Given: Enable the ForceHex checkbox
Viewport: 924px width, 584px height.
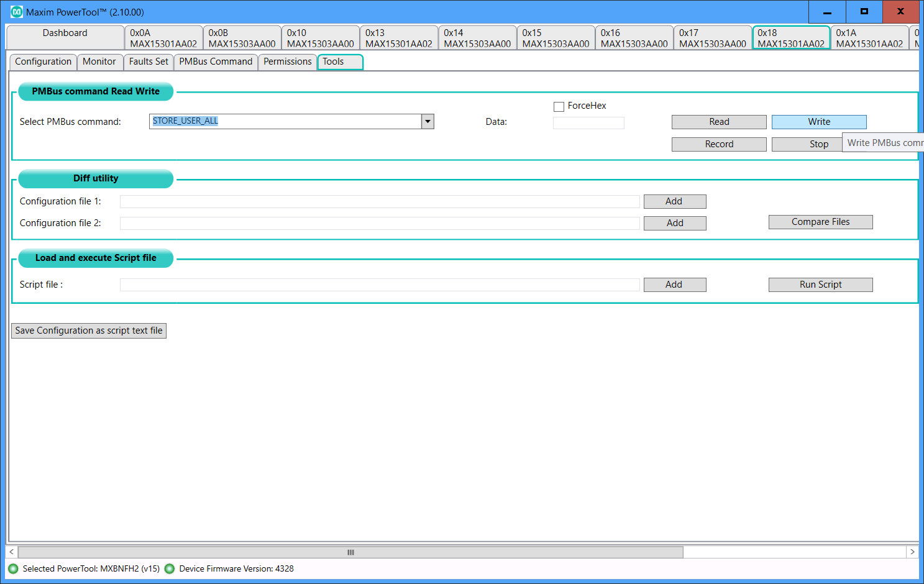Looking at the screenshot, I should coord(559,106).
